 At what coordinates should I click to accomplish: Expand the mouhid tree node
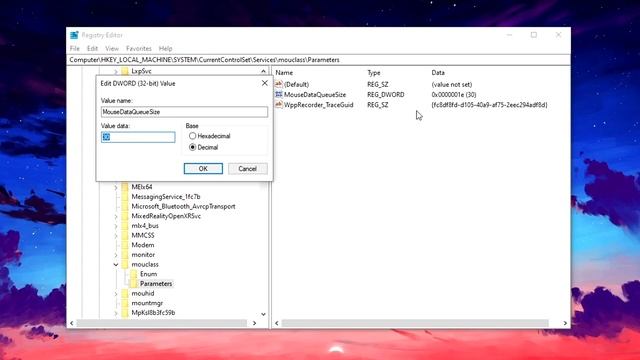click(116, 293)
